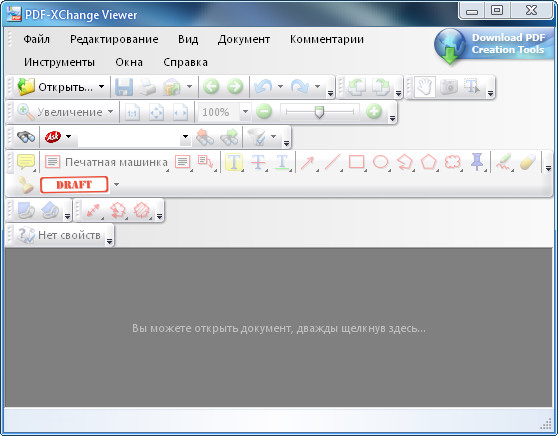The height and width of the screenshot is (436, 558).
Task: Click the Save (floppy disk) icon
Action: pyautogui.click(x=124, y=87)
